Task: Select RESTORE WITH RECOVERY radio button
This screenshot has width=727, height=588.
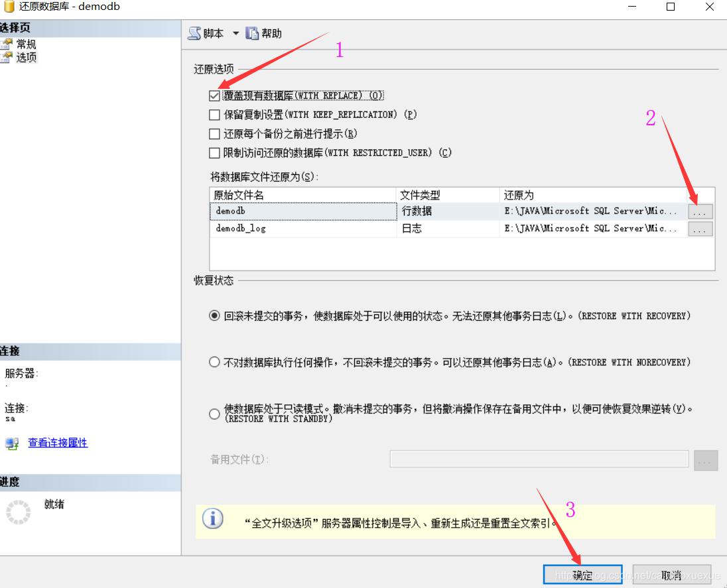Action: [214, 316]
